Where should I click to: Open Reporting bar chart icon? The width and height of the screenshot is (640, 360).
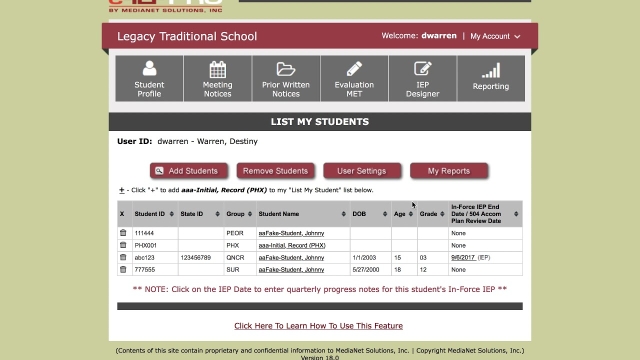coord(491,70)
